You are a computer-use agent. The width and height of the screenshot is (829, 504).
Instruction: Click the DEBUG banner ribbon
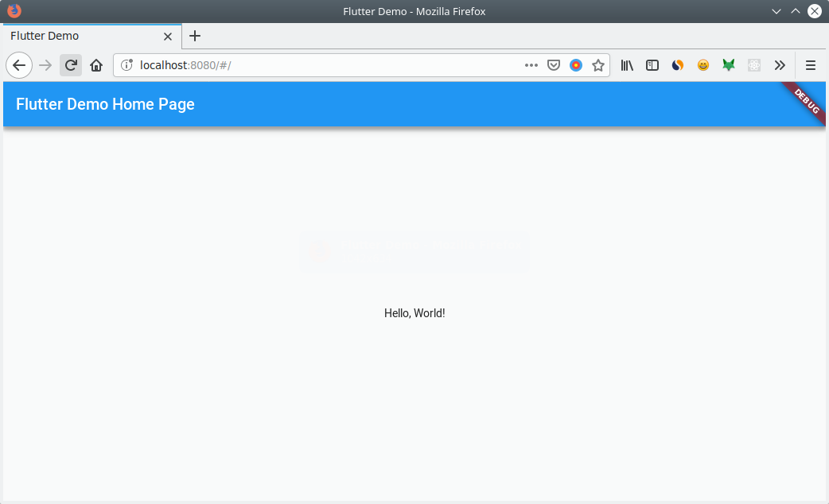805,103
